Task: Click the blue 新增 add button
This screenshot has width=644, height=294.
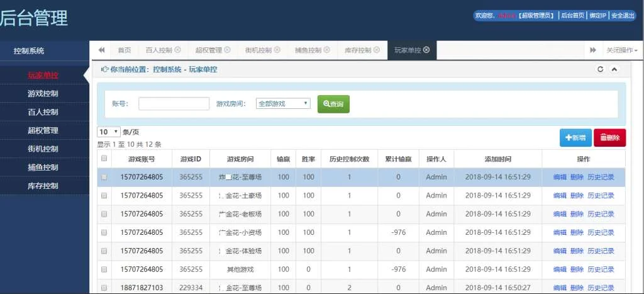Action: point(575,138)
